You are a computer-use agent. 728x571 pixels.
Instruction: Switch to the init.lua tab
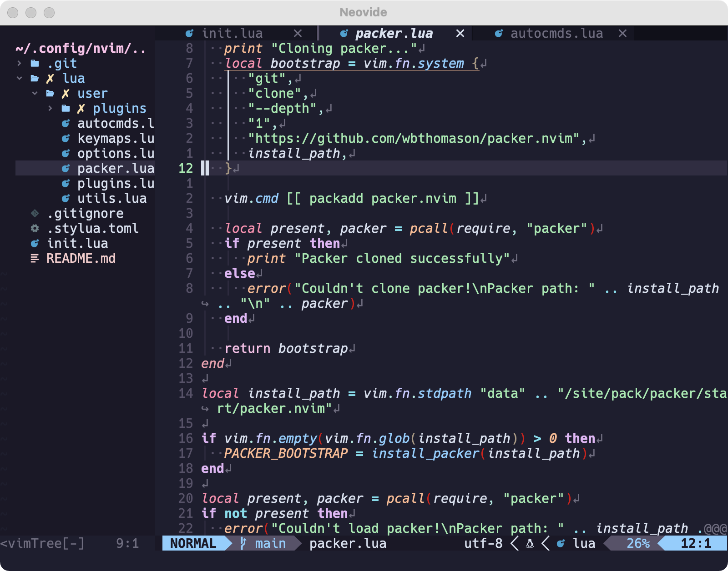pyautogui.click(x=233, y=33)
